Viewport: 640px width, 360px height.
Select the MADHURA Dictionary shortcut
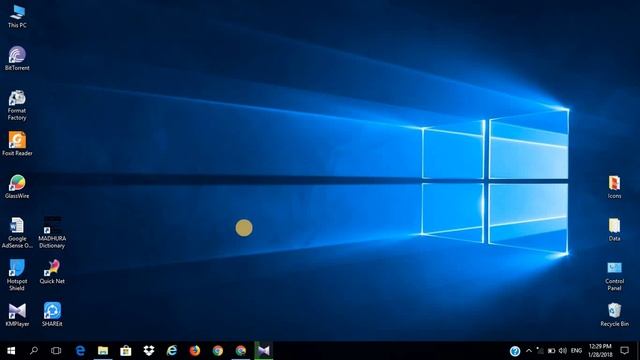[52, 233]
